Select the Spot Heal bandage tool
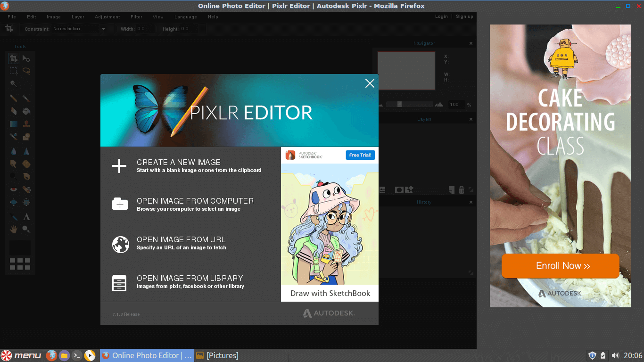The width and height of the screenshot is (644, 362). (26, 189)
